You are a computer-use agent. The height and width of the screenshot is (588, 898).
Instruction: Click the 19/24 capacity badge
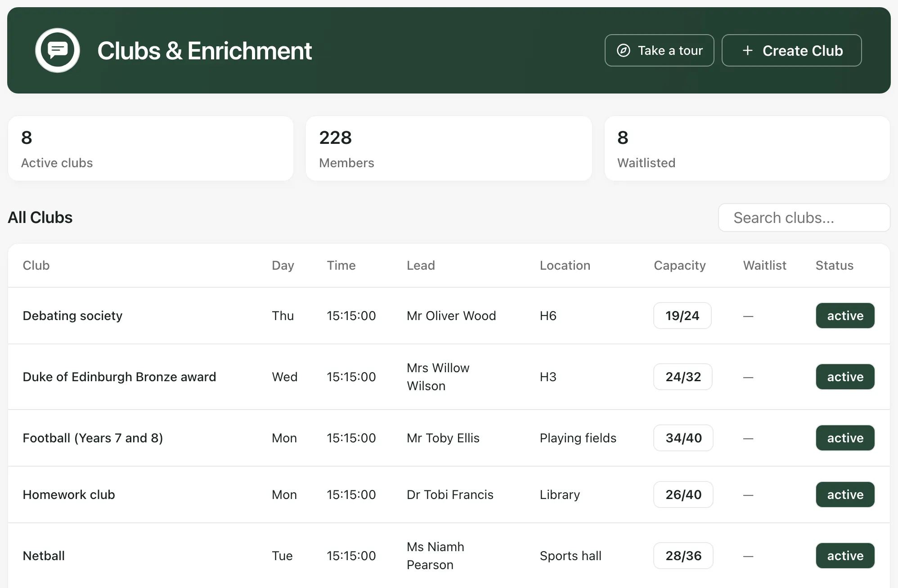(x=682, y=316)
